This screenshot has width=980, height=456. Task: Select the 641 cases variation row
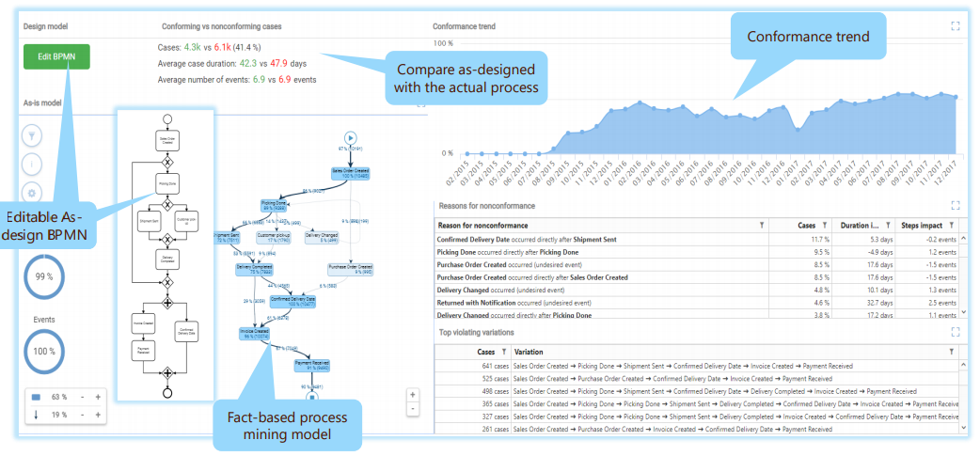coord(697,366)
